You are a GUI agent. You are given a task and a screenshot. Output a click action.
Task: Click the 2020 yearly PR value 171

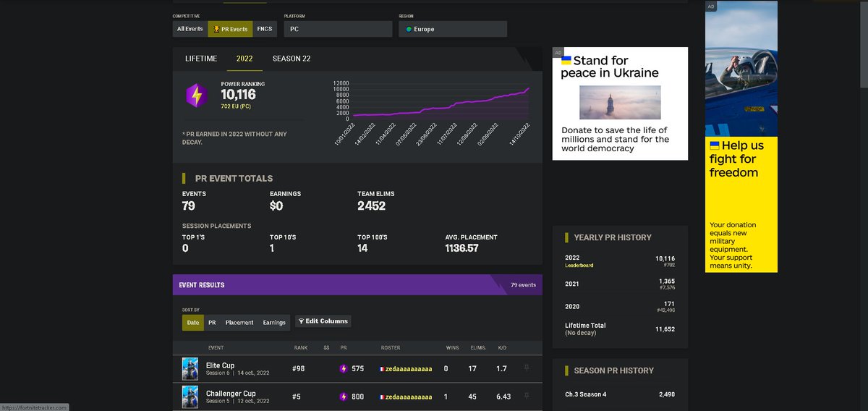670,304
